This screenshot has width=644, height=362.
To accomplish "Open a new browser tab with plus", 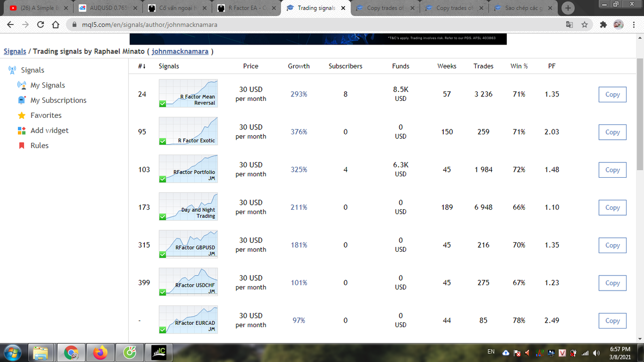I will click(568, 8).
